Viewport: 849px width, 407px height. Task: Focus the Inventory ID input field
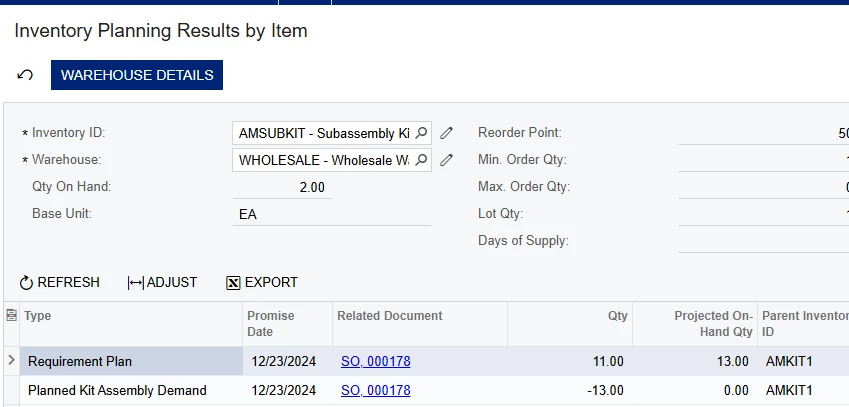click(x=323, y=133)
